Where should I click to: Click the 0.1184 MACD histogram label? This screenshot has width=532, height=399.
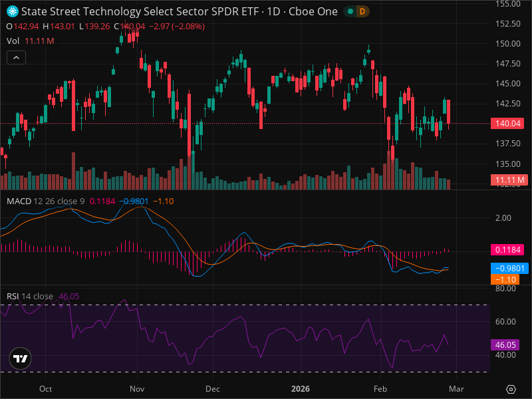[x=507, y=250]
